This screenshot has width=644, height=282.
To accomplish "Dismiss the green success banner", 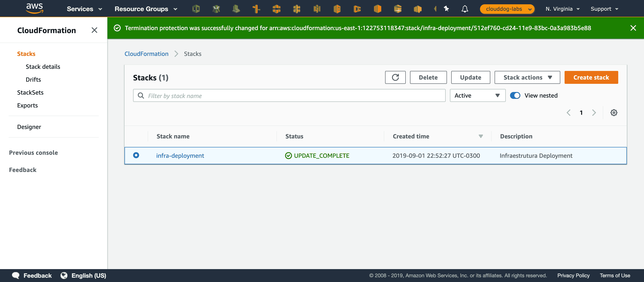I will pyautogui.click(x=633, y=28).
